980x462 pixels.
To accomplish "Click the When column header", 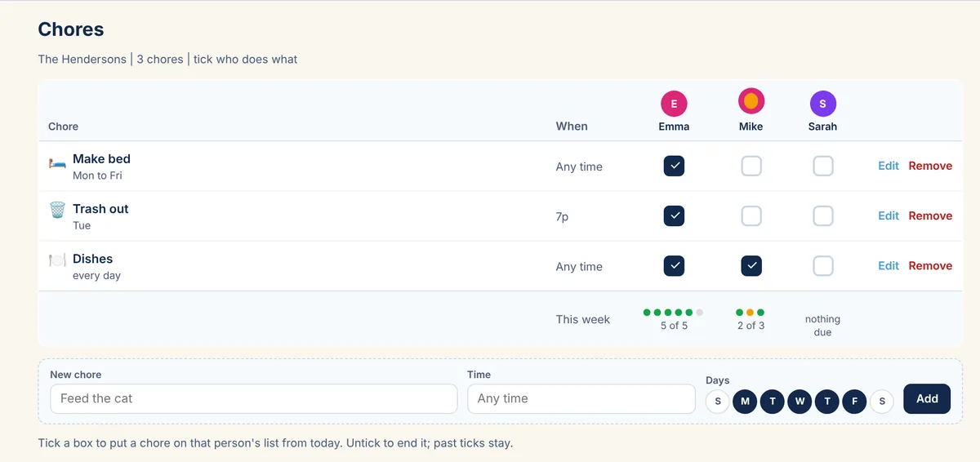I will pyautogui.click(x=572, y=127).
